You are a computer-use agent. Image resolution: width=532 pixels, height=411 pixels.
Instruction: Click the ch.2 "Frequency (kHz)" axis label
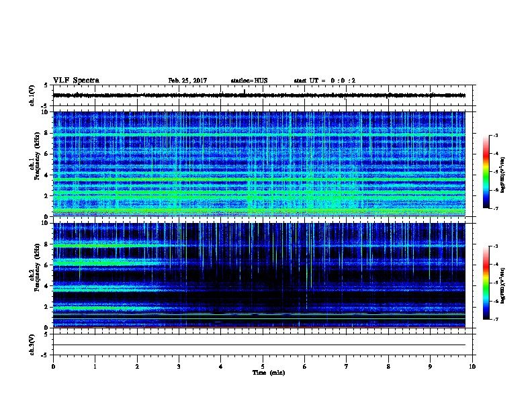(x=37, y=267)
